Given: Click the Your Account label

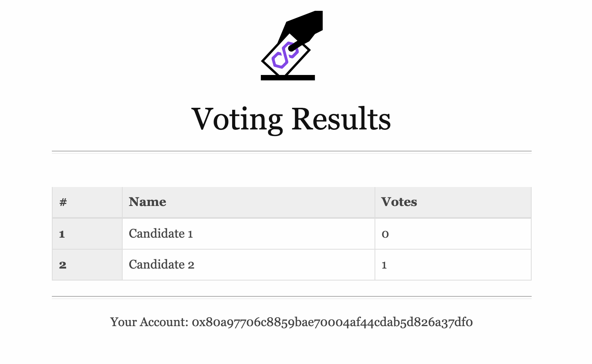Looking at the screenshot, I should 149,322.
